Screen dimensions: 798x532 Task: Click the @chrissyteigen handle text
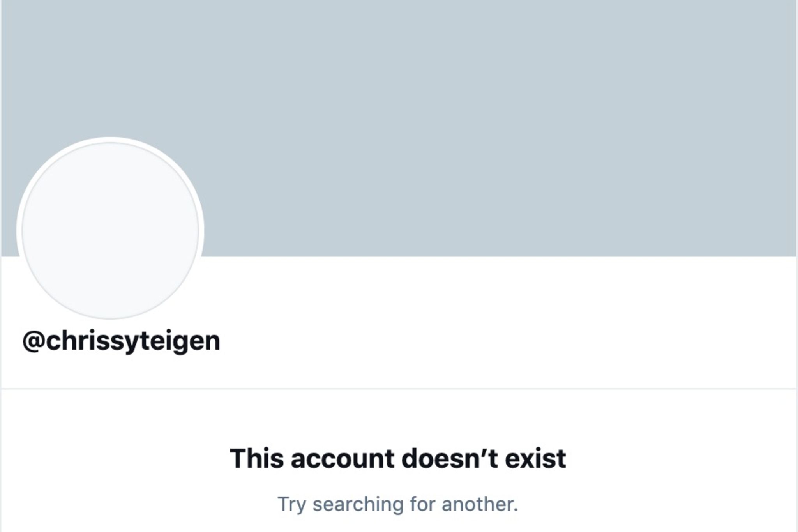coord(122,342)
